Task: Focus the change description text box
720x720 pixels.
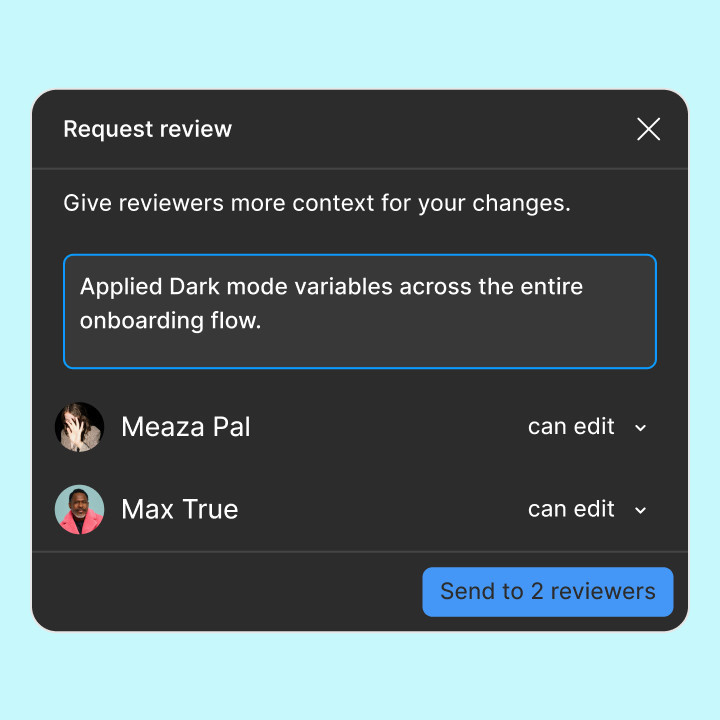Action: 360,311
